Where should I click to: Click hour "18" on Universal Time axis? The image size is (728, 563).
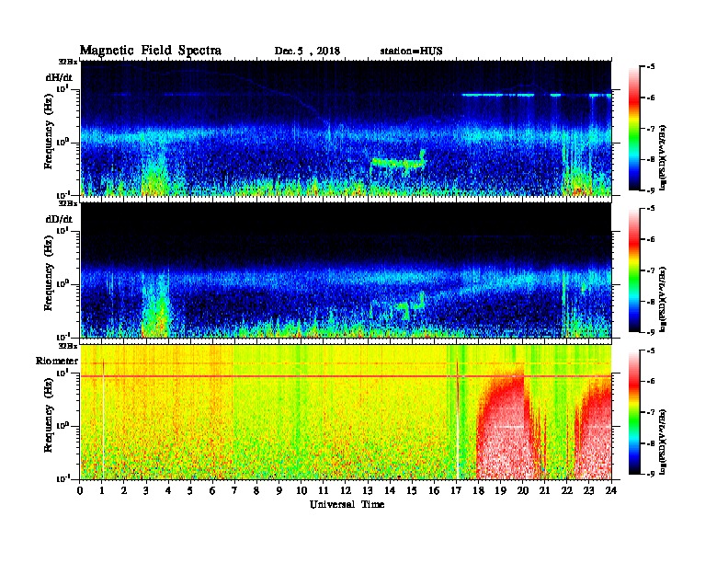pyautogui.click(x=478, y=491)
